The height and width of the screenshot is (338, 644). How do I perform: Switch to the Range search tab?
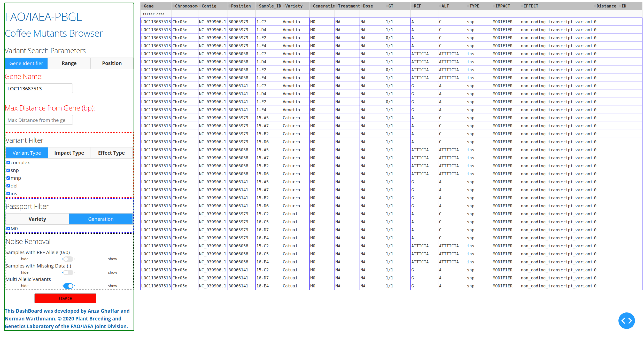(69, 63)
